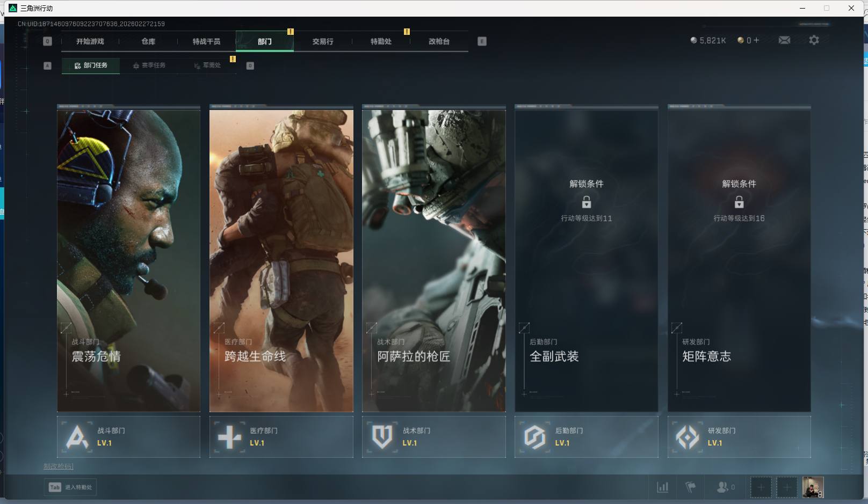This screenshot has height=504, width=868.
Task: Click the D key hint icon
Action: pyautogui.click(x=250, y=65)
